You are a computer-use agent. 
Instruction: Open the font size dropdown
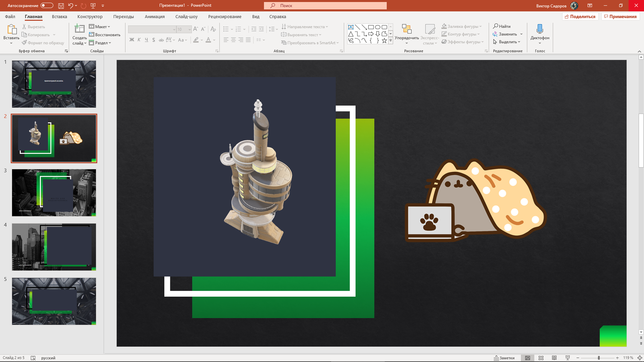point(190,29)
